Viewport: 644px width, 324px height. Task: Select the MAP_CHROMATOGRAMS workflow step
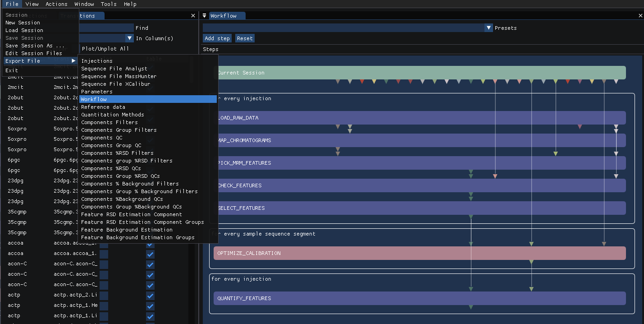click(x=420, y=140)
